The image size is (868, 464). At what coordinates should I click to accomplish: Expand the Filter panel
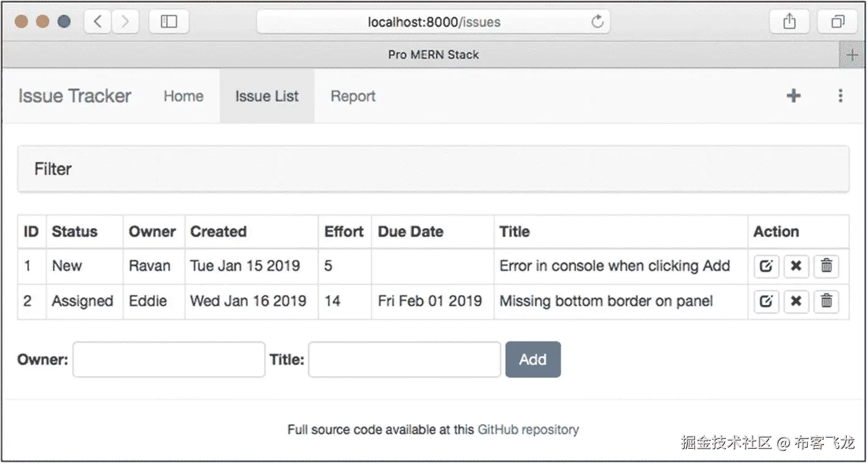pyautogui.click(x=53, y=169)
